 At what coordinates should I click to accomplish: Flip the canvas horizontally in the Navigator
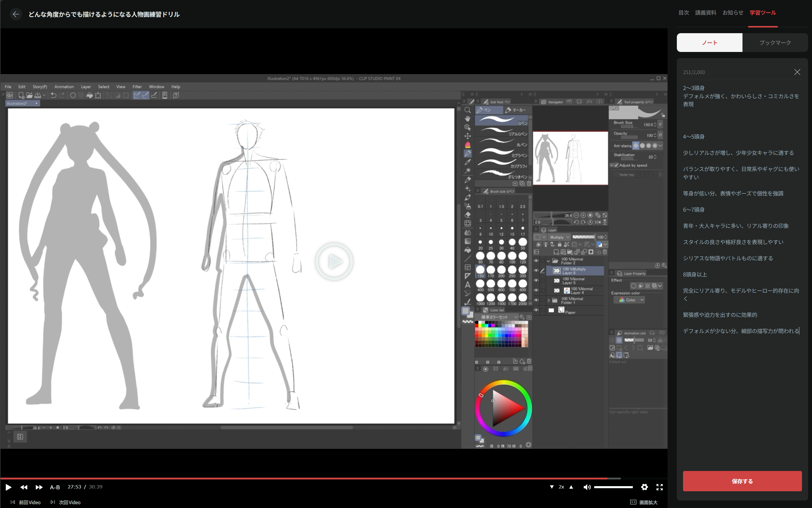click(x=598, y=222)
